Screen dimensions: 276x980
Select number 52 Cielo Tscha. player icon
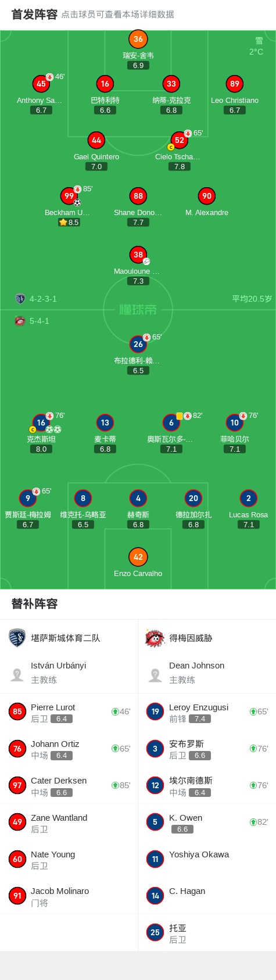[x=180, y=140]
